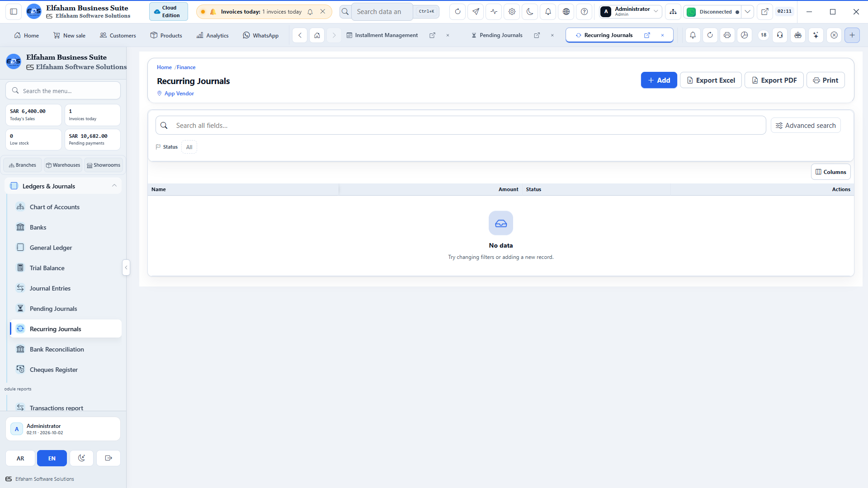
Task: Click the headset support icon
Action: 780,35
